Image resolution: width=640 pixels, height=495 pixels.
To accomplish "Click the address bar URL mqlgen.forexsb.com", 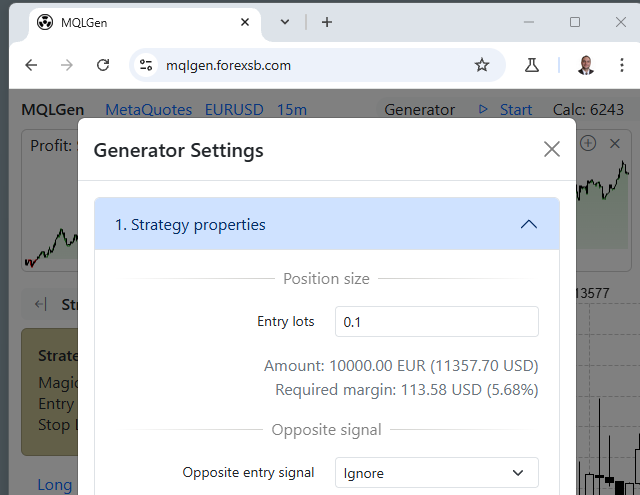I will point(228,65).
